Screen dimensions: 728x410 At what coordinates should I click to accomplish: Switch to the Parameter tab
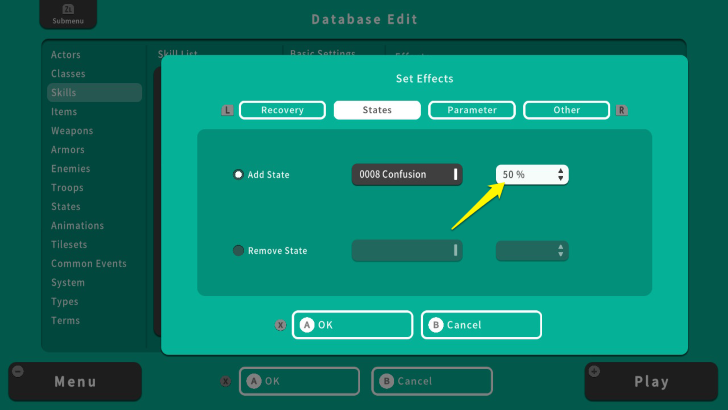[x=471, y=110]
